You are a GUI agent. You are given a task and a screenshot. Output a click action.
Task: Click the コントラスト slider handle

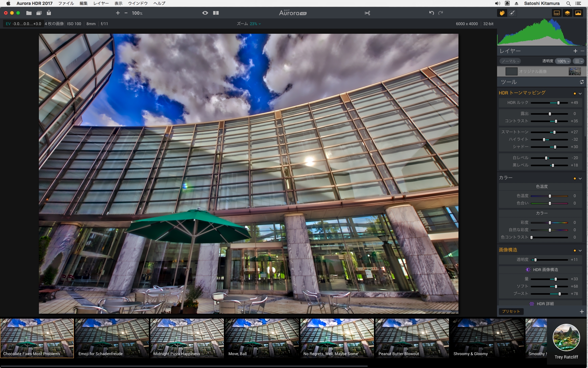(x=556, y=121)
